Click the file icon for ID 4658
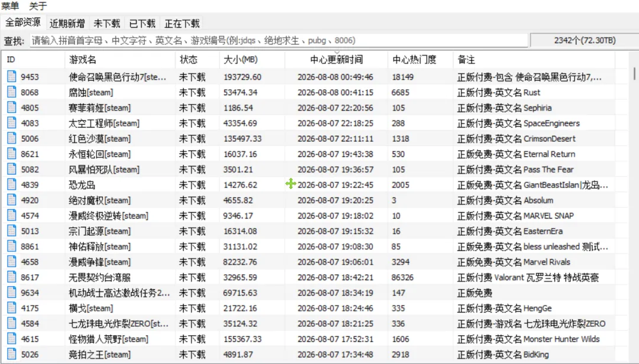 point(11,262)
